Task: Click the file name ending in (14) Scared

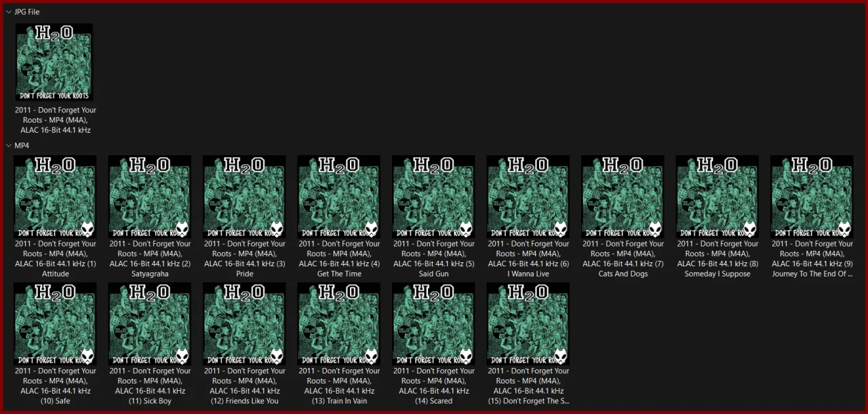Action: (433, 386)
